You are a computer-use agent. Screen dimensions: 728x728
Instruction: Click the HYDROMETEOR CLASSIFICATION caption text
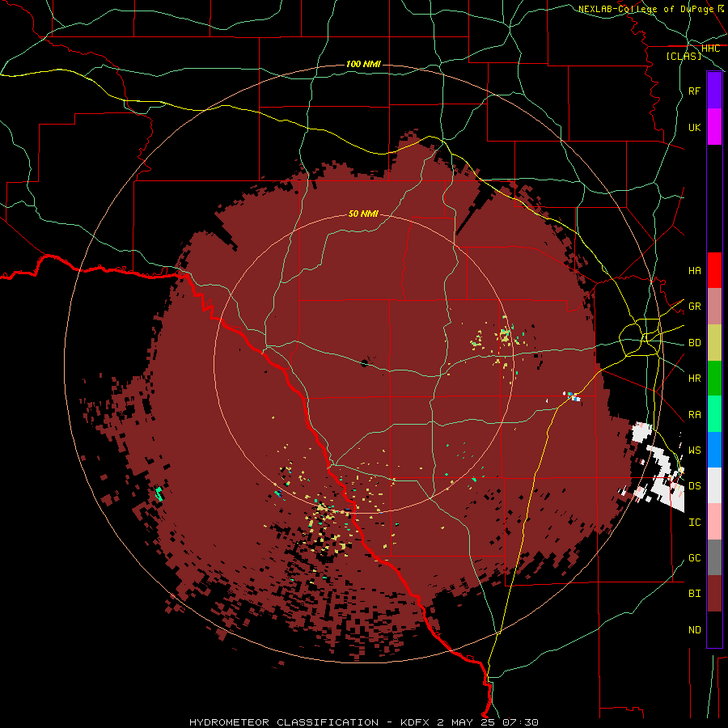pyautogui.click(x=284, y=722)
